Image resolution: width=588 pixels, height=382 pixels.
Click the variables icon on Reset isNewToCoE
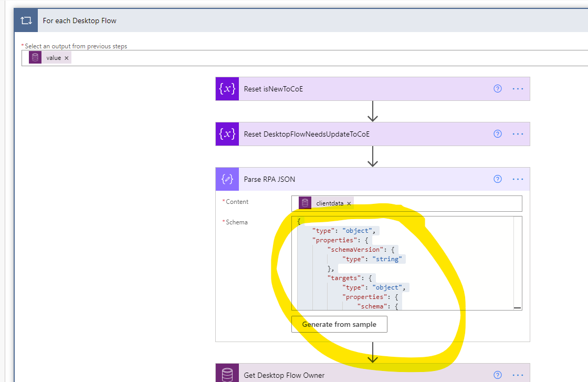click(x=227, y=88)
